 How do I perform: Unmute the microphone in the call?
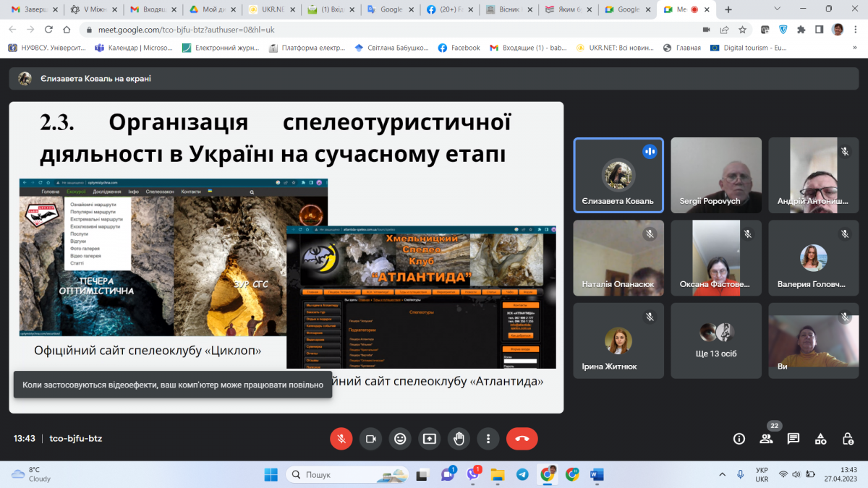click(x=341, y=438)
